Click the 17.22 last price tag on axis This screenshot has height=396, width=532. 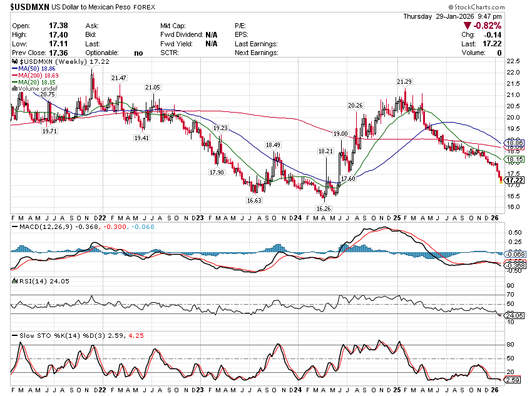[514, 180]
